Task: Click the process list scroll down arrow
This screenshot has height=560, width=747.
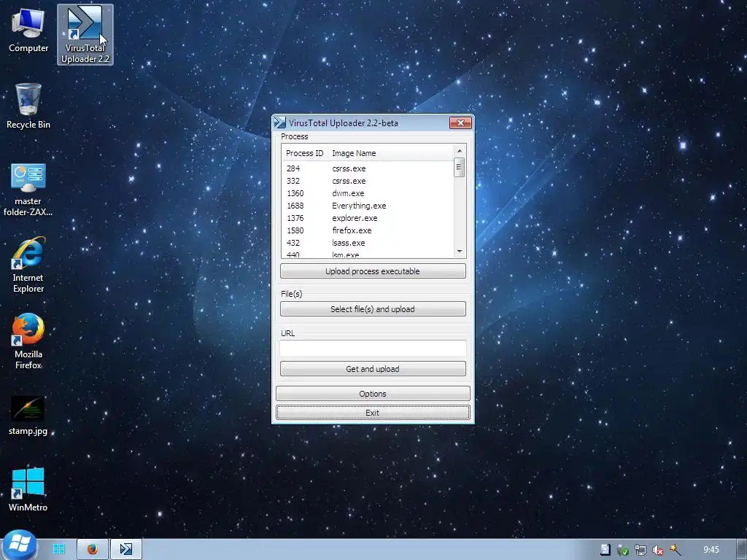Action: (x=460, y=251)
